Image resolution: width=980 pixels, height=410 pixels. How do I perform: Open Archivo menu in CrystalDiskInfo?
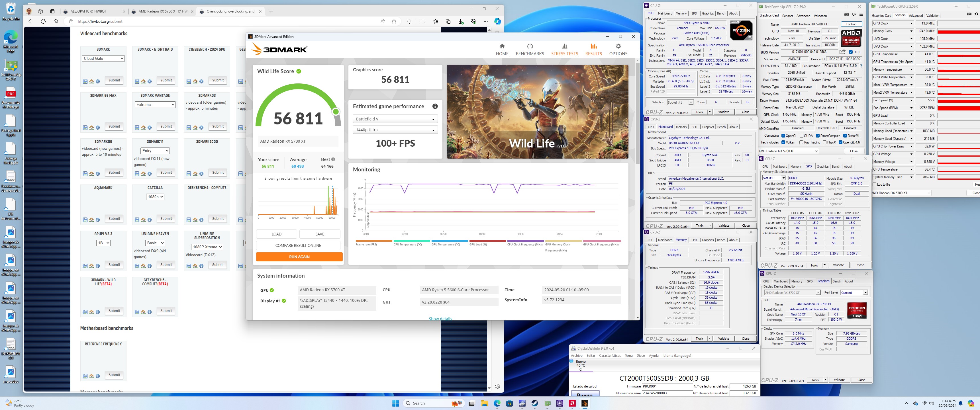(x=576, y=356)
